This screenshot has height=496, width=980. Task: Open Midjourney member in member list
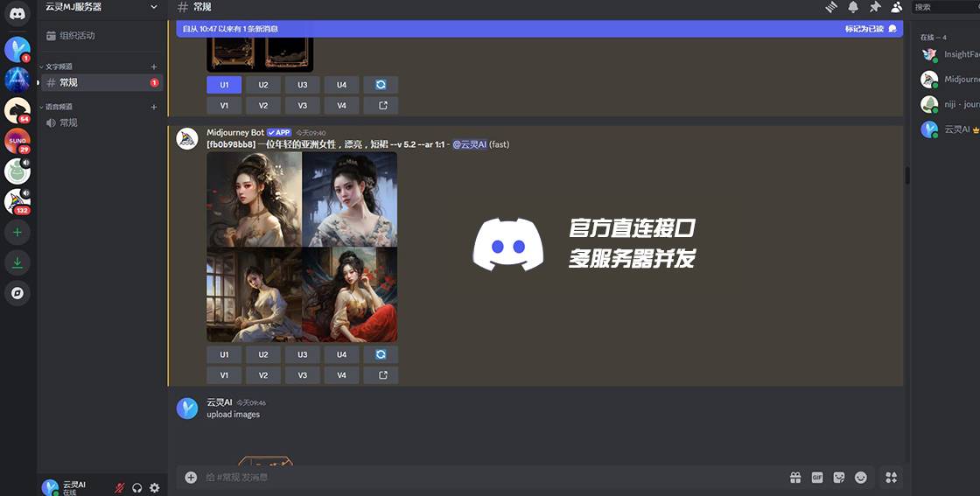pyautogui.click(x=948, y=80)
